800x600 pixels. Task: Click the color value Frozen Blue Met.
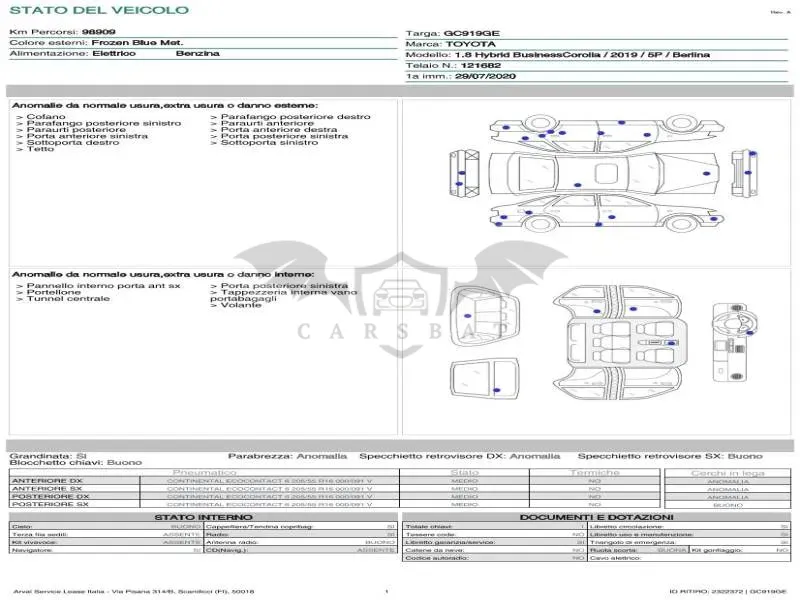[137, 43]
